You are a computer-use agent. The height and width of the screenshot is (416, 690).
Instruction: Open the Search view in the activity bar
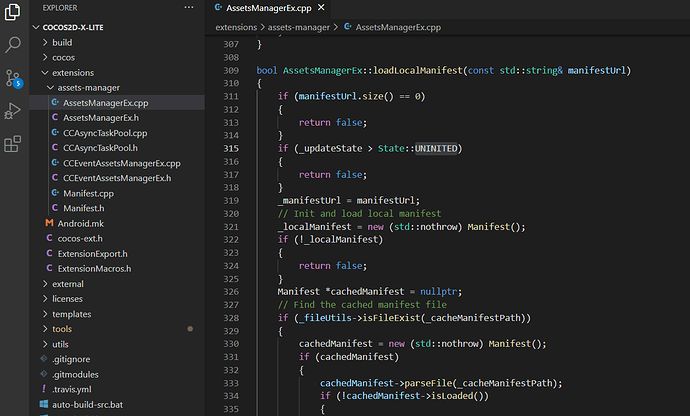pos(14,44)
